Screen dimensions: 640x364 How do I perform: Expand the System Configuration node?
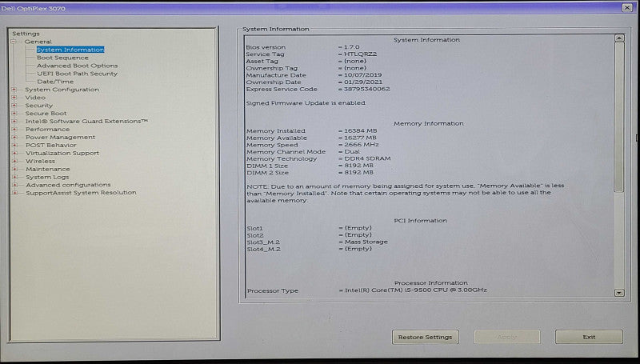point(14,90)
